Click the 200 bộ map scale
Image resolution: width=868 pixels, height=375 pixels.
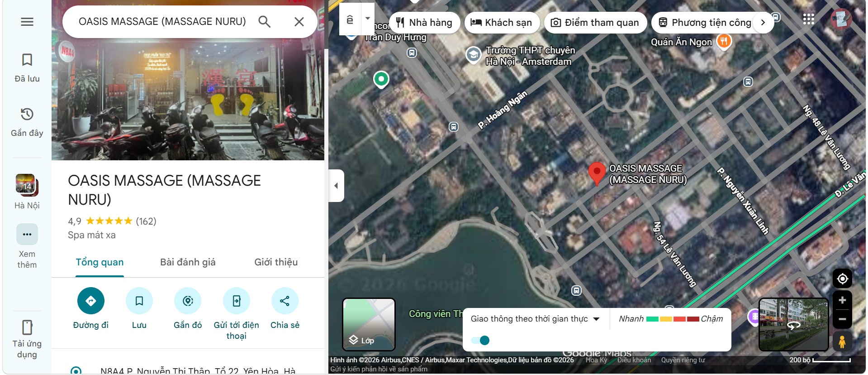pyautogui.click(x=820, y=360)
